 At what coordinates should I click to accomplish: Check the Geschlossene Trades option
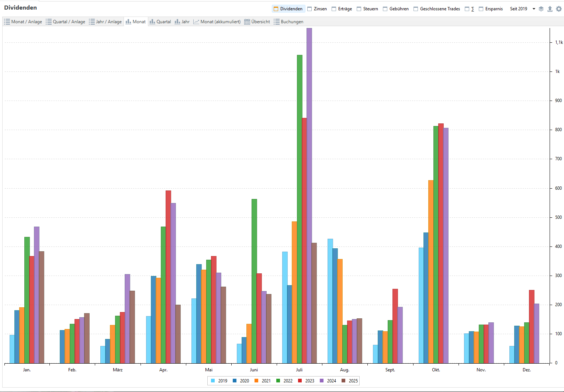[436, 9]
